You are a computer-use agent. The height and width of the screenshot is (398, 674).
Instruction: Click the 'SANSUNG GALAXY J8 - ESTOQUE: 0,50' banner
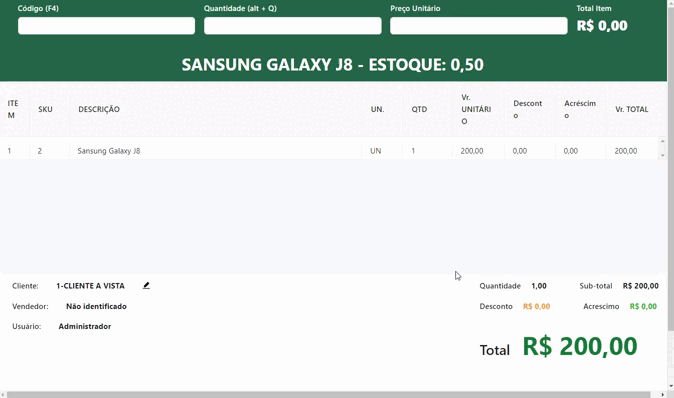(333, 65)
